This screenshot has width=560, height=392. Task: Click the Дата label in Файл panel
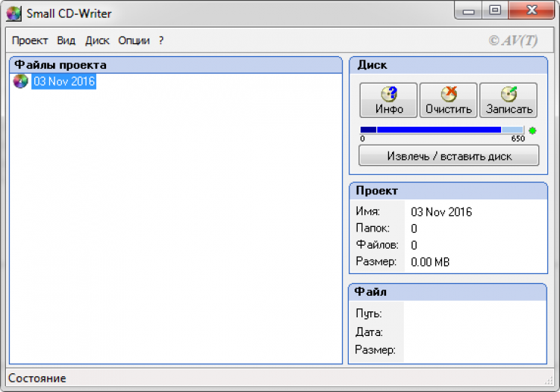(369, 332)
